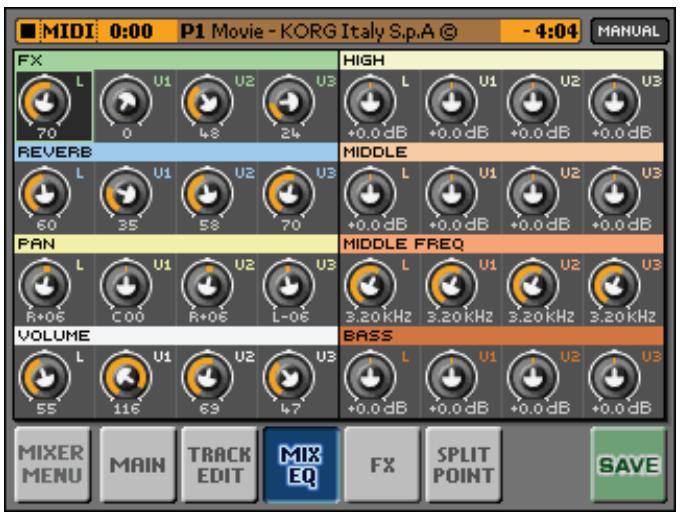Click the L-06 pan value
The height and width of the screenshot is (515, 682).
click(291, 317)
